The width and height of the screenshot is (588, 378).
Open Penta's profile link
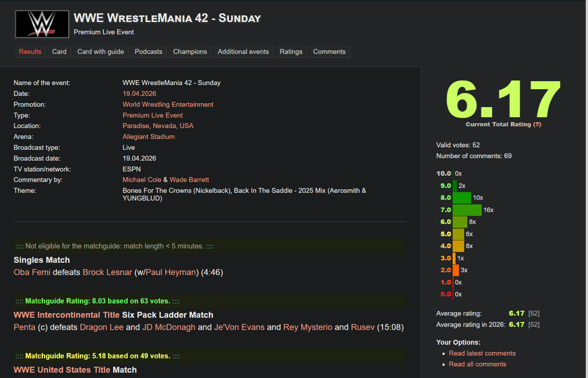point(24,327)
